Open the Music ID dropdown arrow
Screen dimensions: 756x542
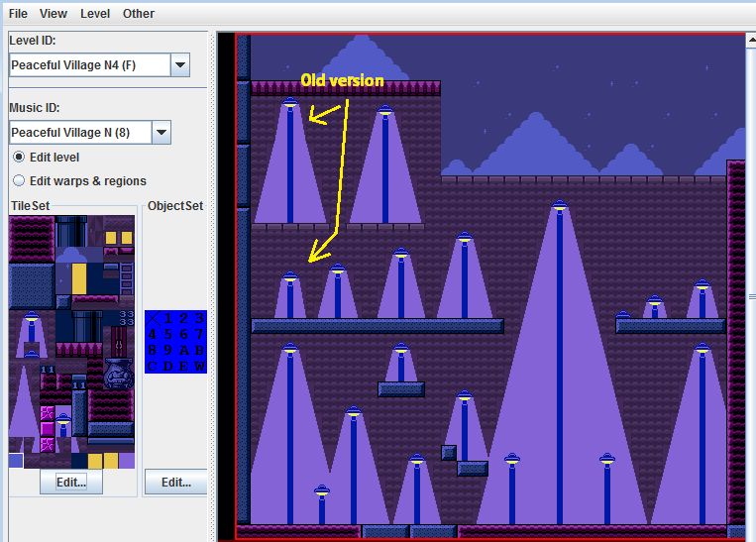162,132
